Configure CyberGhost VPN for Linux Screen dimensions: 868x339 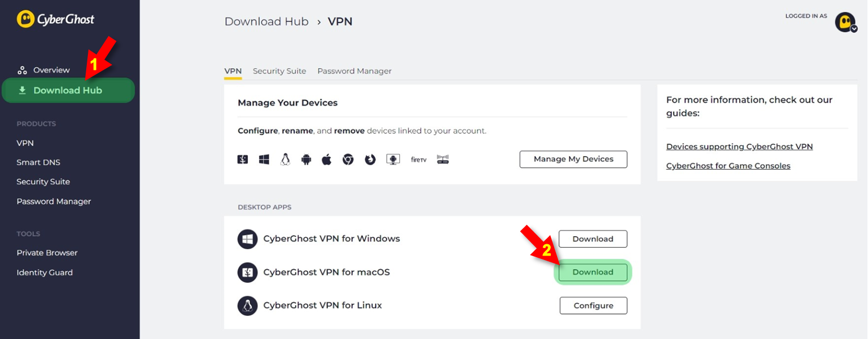coord(593,305)
